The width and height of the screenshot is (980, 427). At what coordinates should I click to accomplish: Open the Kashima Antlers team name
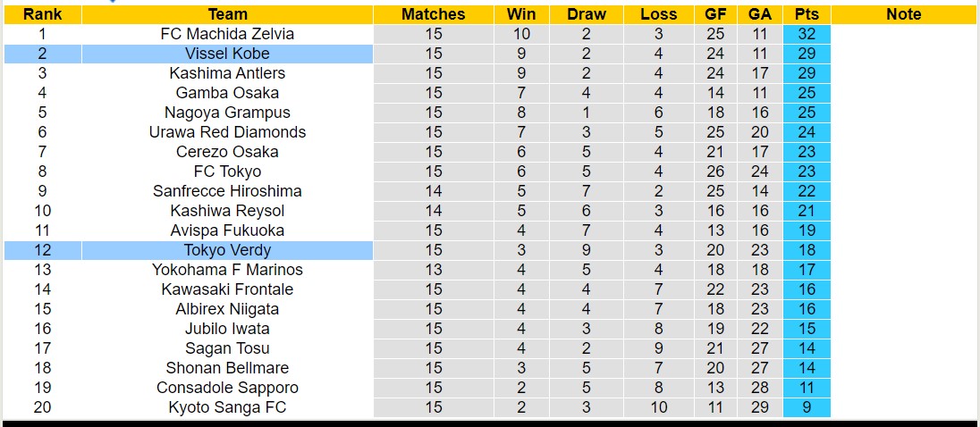point(227,73)
